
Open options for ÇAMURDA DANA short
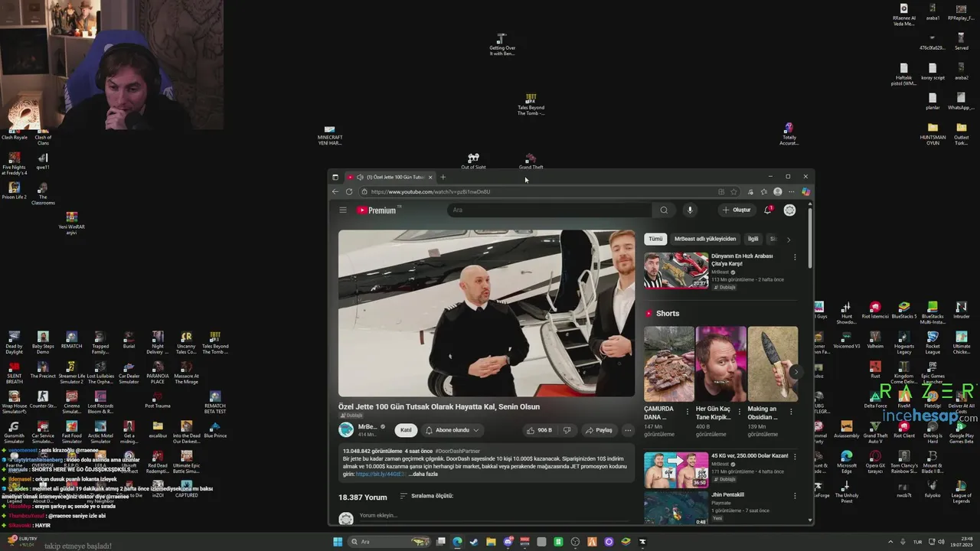(x=687, y=411)
